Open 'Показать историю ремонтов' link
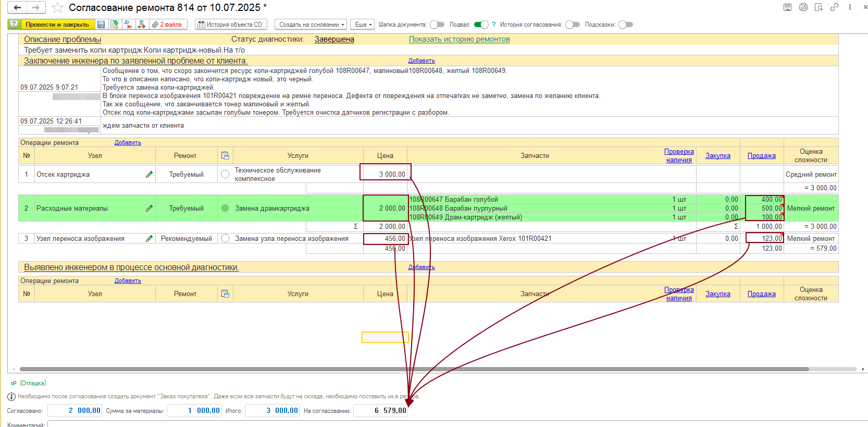The image size is (868, 427). [459, 39]
